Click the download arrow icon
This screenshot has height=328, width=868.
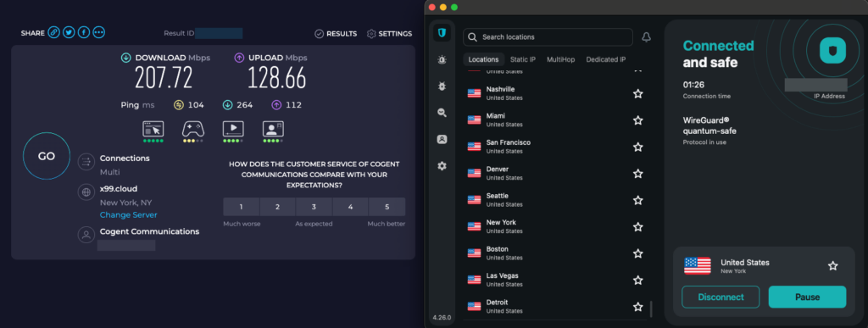(x=126, y=58)
